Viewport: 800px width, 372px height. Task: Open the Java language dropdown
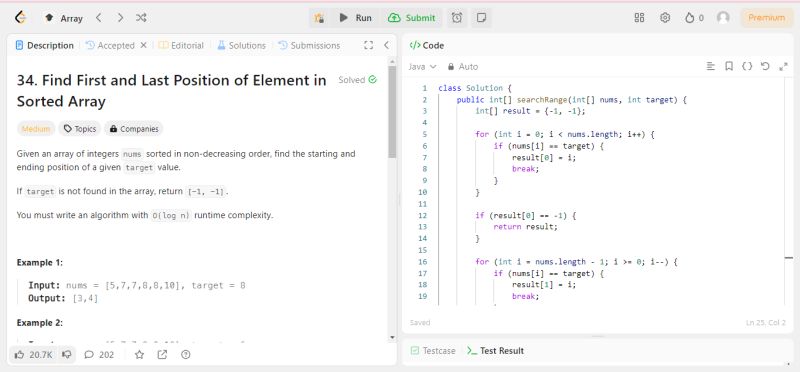pyautogui.click(x=422, y=66)
